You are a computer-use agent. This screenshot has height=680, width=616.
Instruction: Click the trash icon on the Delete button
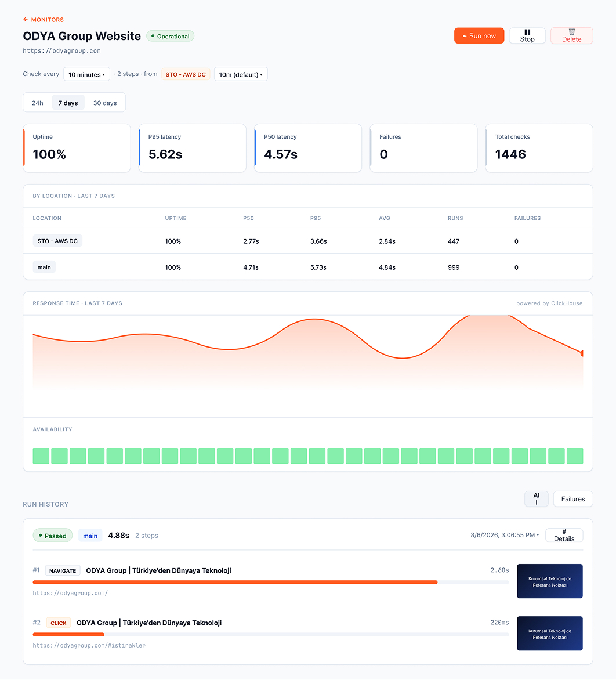click(571, 32)
